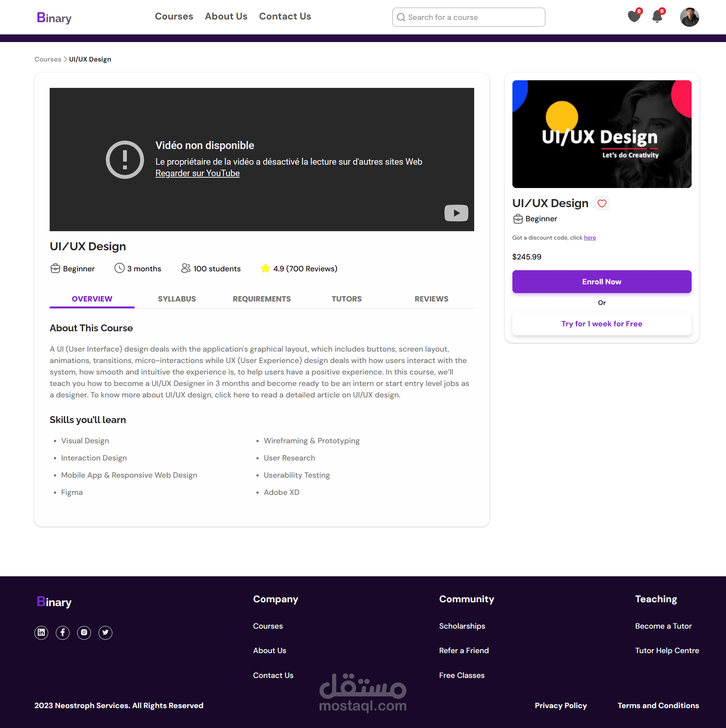This screenshot has height=728, width=726.
Task: Open the Instagram footer icon
Action: (x=84, y=632)
